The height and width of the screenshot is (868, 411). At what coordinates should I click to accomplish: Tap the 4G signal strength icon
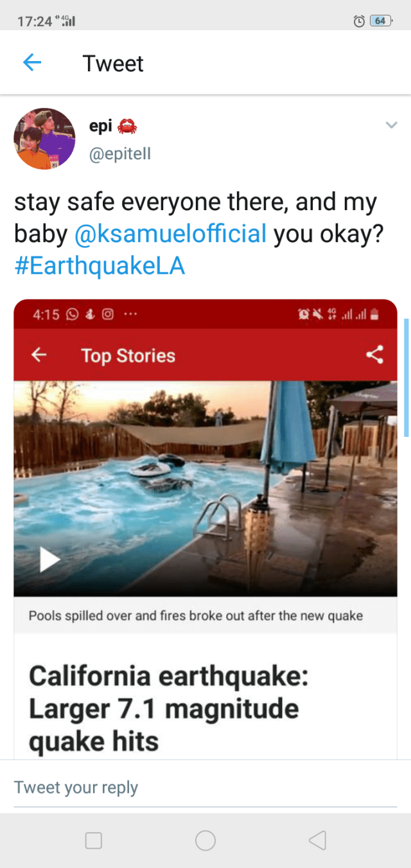[67, 21]
